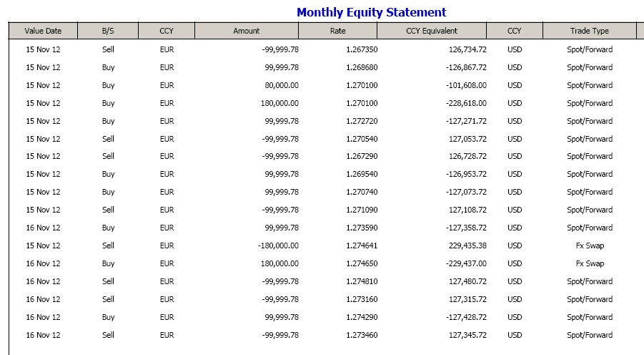644x355 pixels.
Task: Click the Monthly Equity Statement title
Action: tap(371, 12)
